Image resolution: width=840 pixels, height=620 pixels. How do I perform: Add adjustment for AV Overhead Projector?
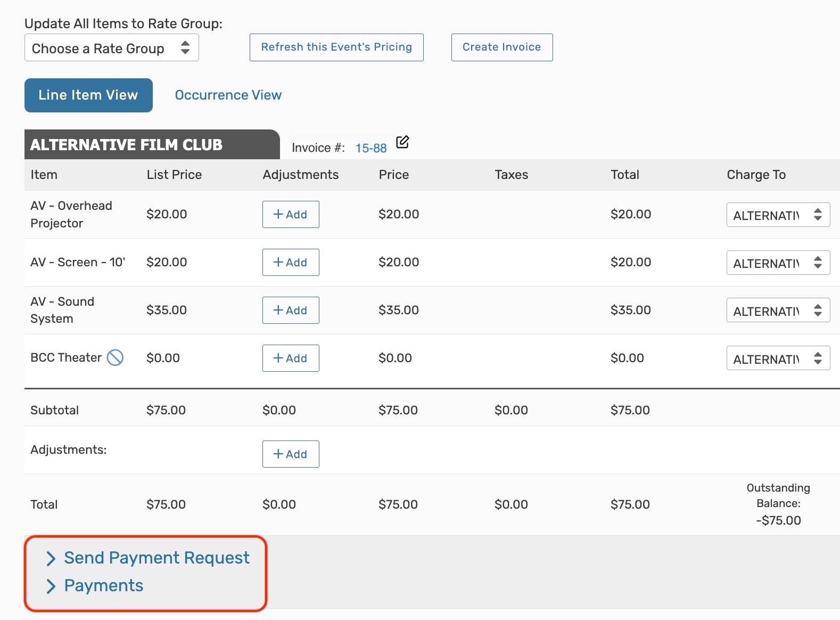(291, 215)
